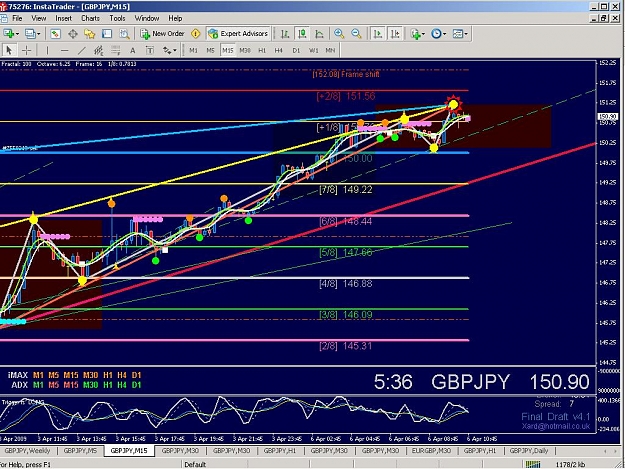625x469 pixels.
Task: Open the Tools menu
Action: point(117,18)
